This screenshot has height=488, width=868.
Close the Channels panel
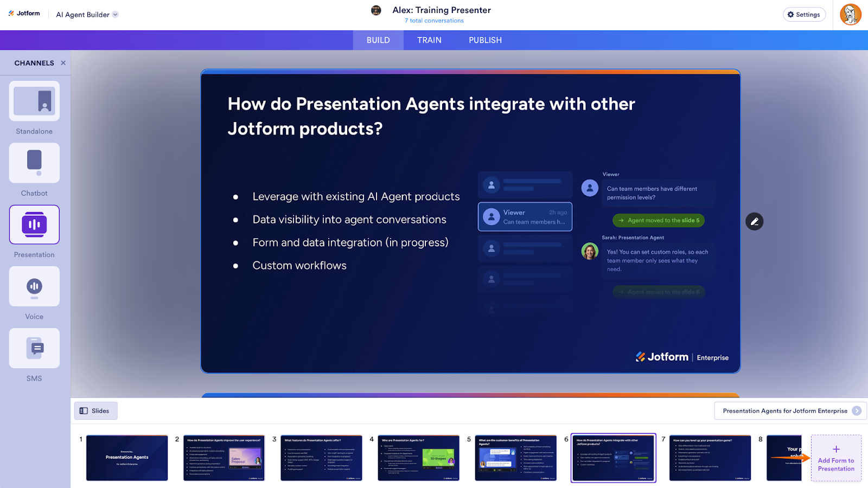pos(63,63)
